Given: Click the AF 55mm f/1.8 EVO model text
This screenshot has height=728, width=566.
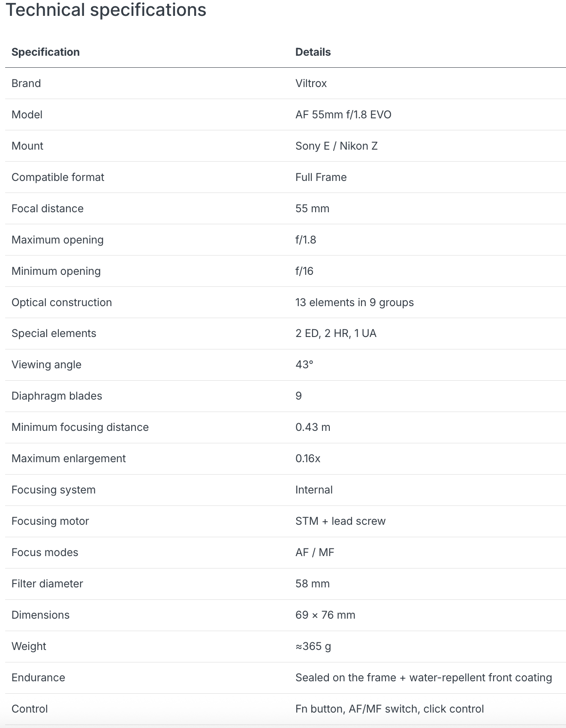Looking at the screenshot, I should 343,114.
